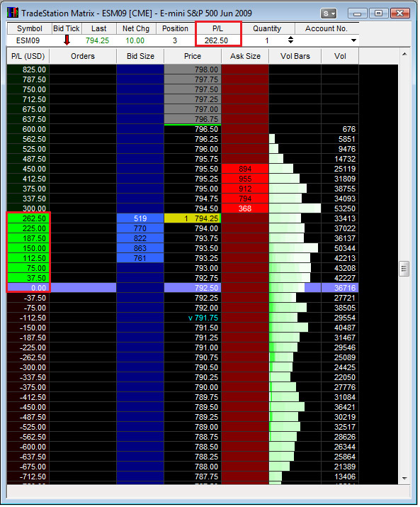Click green P/L cell 37.50
Image resolution: width=420 pixels, height=507 pixels.
[28, 278]
